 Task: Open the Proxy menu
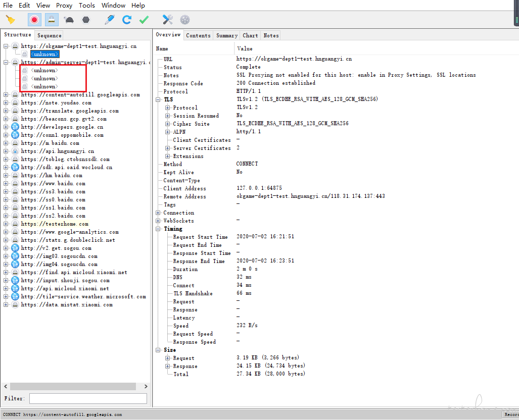pos(64,6)
